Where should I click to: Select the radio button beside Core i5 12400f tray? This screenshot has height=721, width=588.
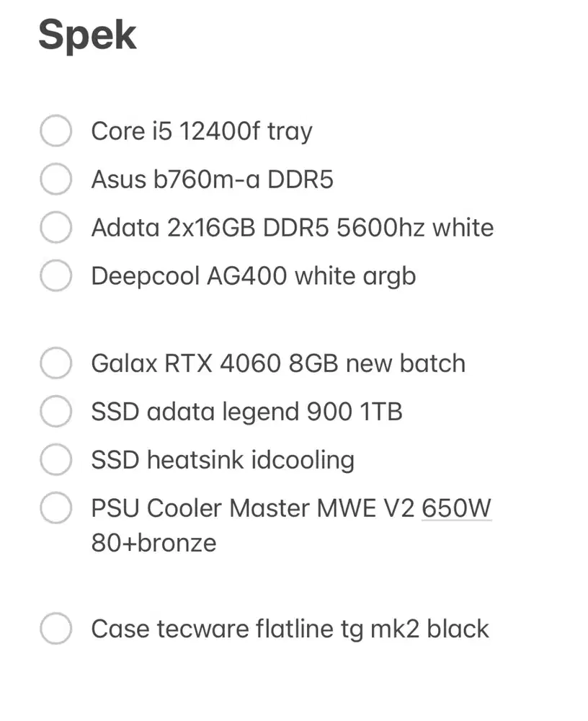click(55, 131)
